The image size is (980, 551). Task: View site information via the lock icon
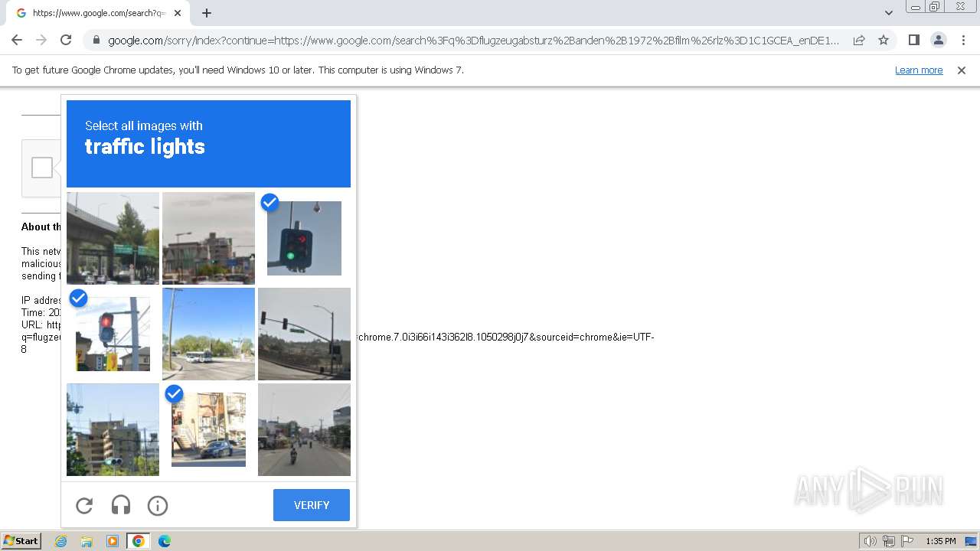96,40
